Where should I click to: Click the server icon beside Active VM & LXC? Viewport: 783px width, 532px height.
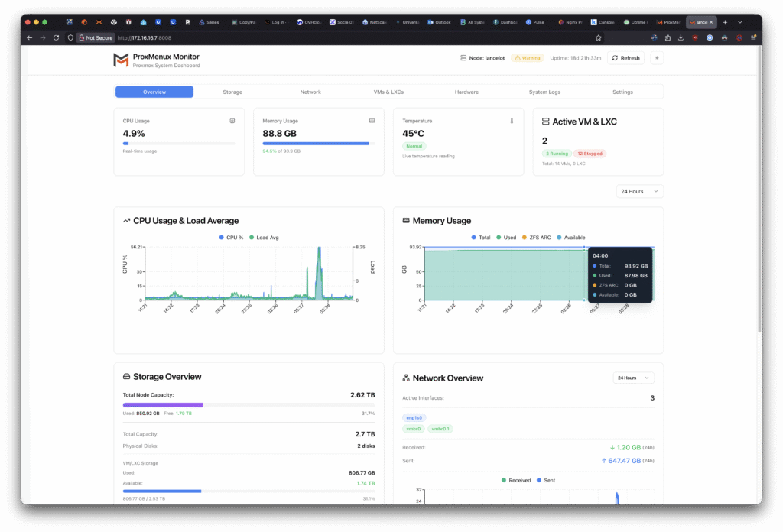point(545,122)
